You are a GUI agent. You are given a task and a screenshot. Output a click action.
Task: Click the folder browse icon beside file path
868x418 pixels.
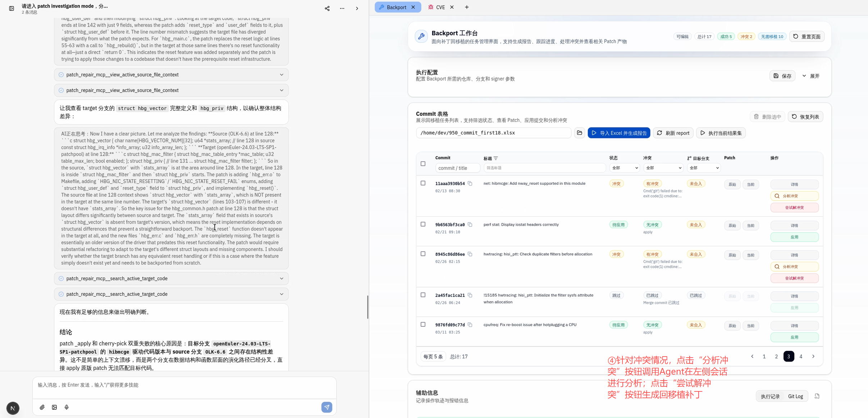[x=579, y=133]
